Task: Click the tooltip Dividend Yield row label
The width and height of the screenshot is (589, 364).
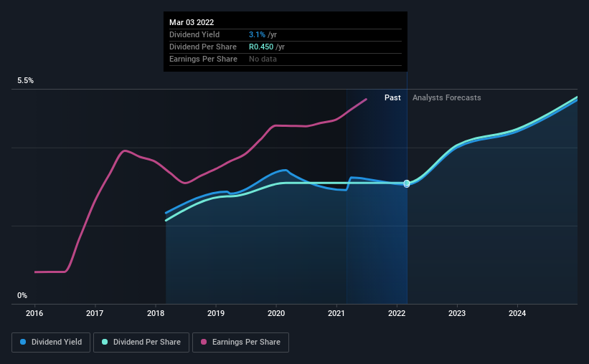Action: coord(194,34)
